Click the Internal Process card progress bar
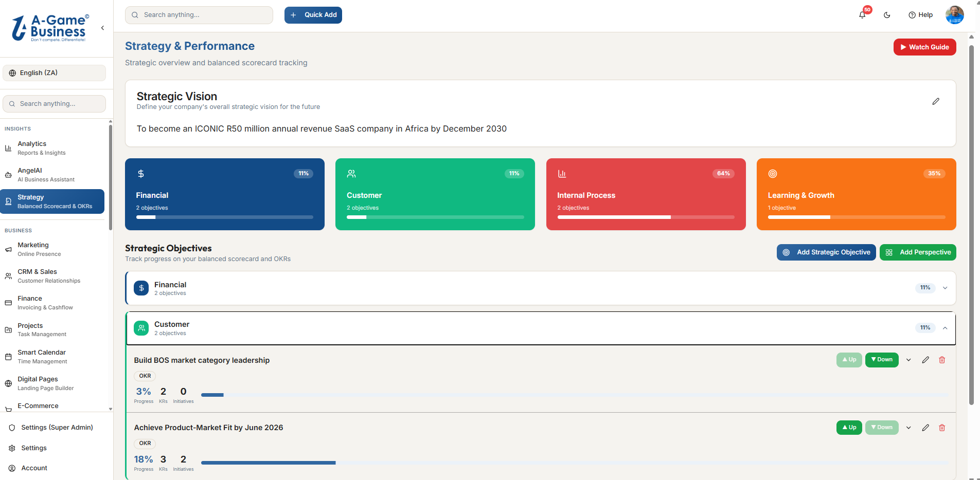 click(646, 217)
